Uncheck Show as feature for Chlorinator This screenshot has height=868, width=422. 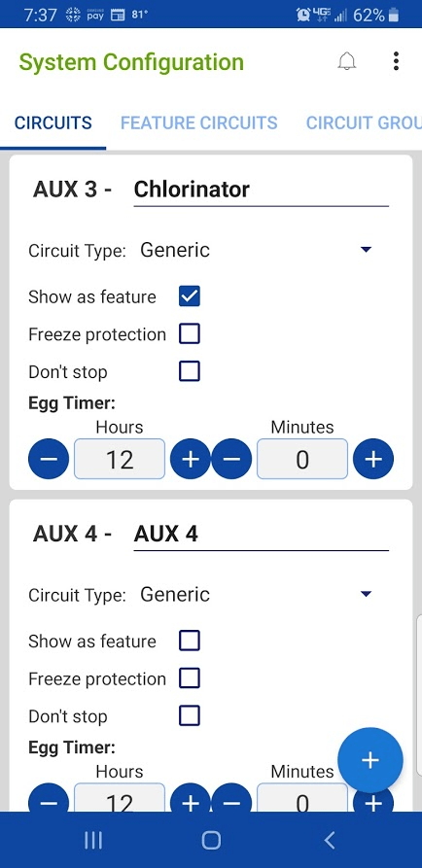point(190,296)
